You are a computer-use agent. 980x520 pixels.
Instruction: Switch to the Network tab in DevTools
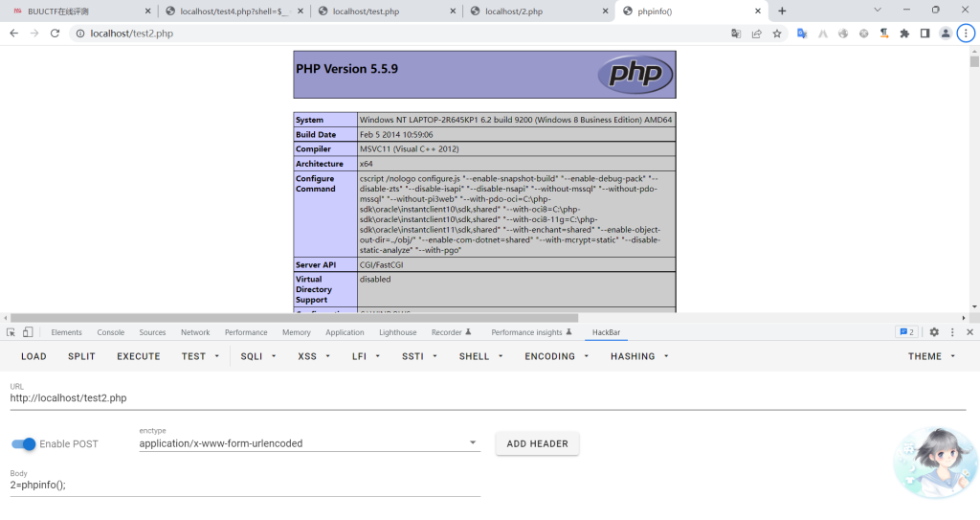(195, 332)
